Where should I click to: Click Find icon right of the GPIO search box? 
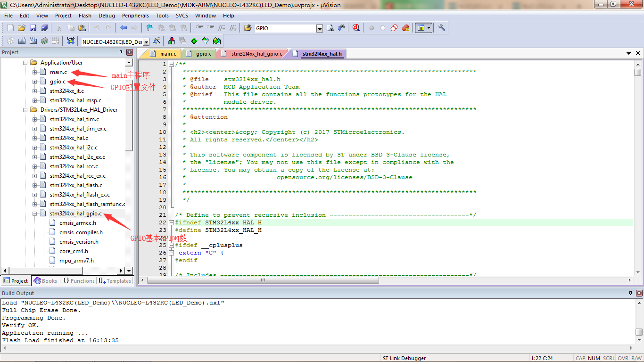point(330,28)
